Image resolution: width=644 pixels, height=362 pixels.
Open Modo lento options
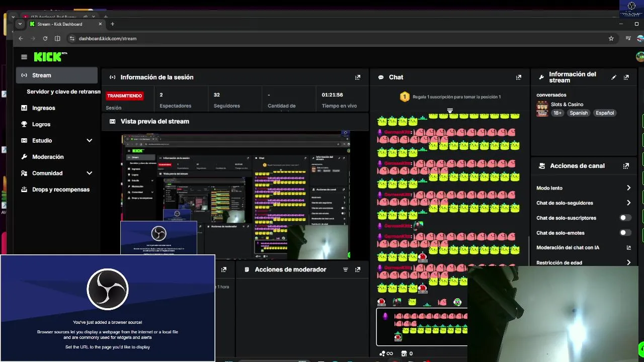[x=629, y=188]
